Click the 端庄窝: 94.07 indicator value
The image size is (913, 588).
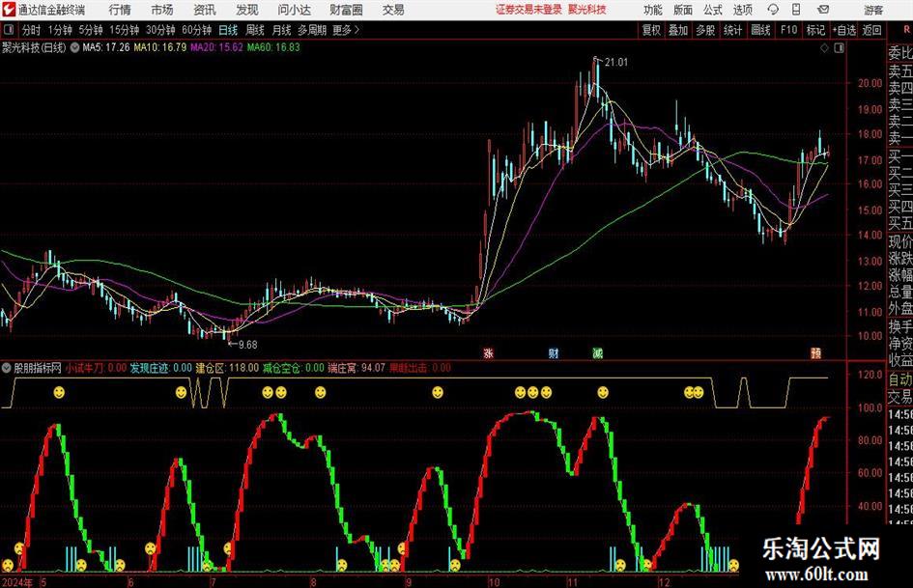[x=357, y=368]
